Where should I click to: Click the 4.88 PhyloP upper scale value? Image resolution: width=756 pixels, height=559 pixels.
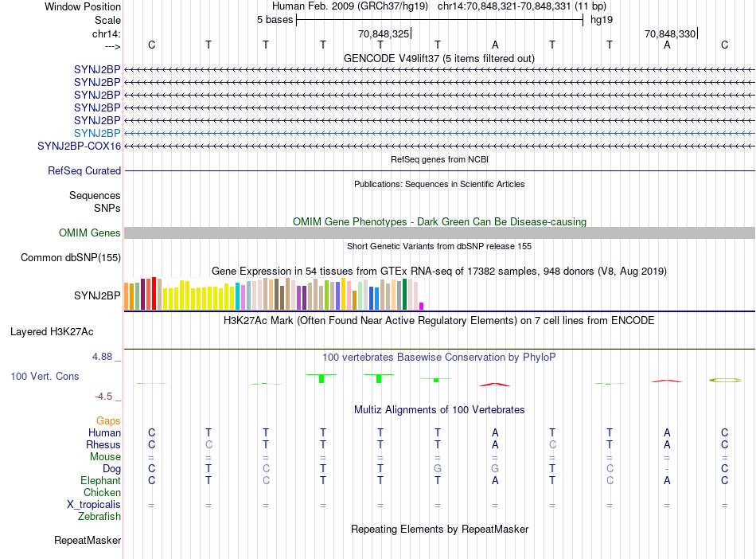[102, 357]
